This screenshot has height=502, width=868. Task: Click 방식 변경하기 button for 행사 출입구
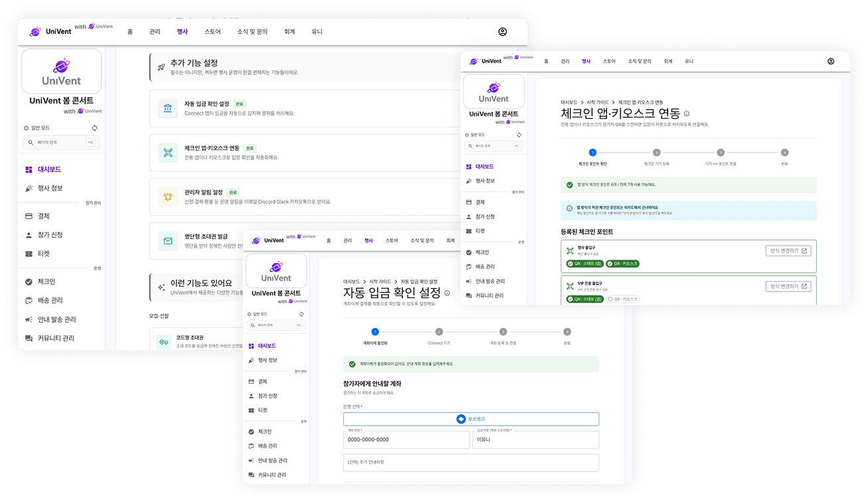coord(788,251)
